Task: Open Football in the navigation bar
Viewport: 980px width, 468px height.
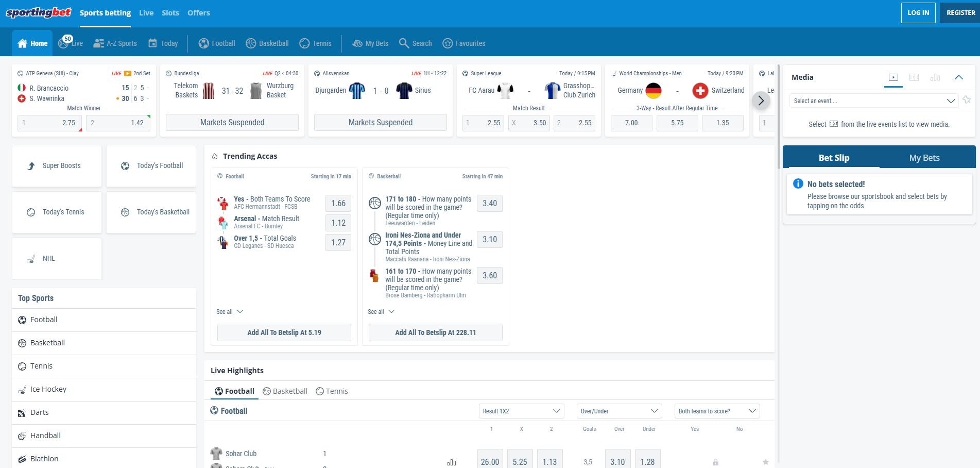Action: 217,43
